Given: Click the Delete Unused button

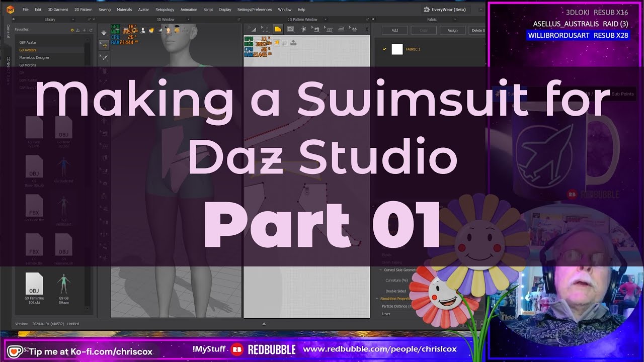Looking at the screenshot, I should (477, 30).
